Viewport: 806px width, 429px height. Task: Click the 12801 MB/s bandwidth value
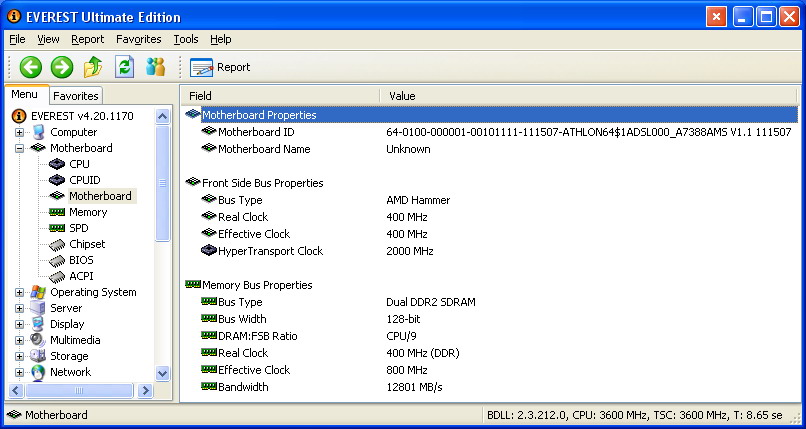click(414, 387)
